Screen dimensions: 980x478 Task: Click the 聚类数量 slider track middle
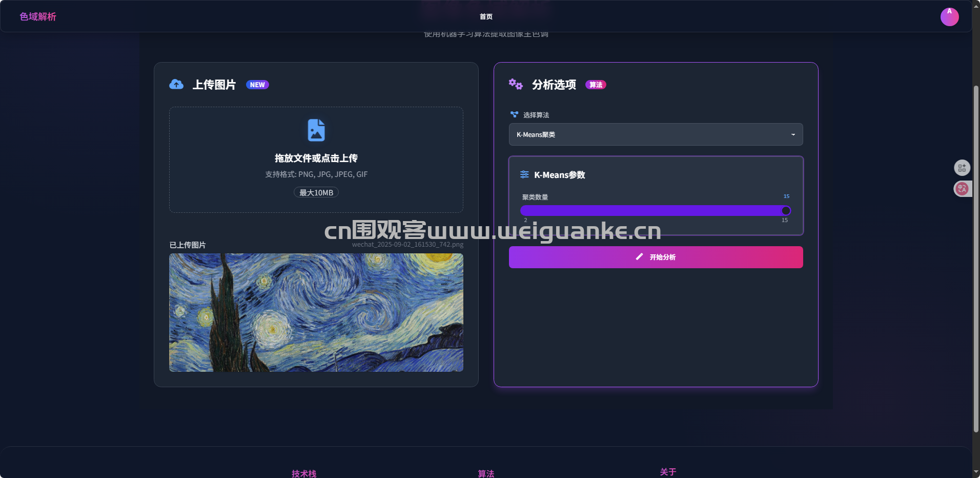coord(656,210)
